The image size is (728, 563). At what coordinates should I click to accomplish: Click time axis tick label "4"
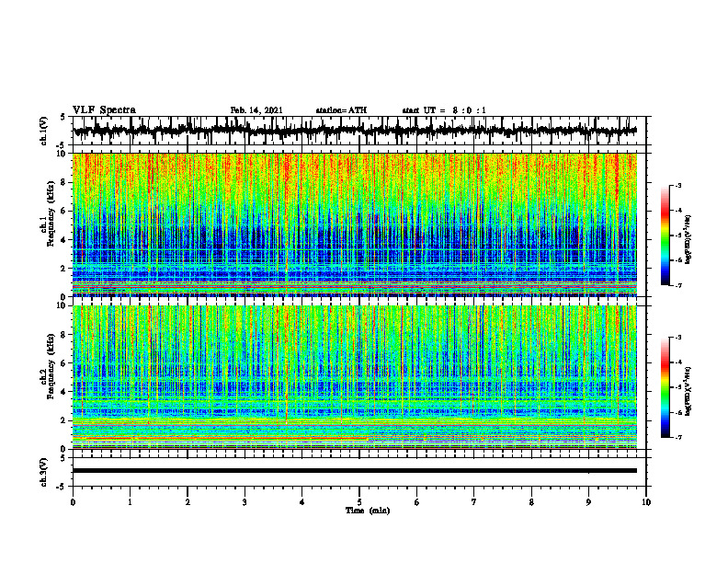tap(302, 502)
